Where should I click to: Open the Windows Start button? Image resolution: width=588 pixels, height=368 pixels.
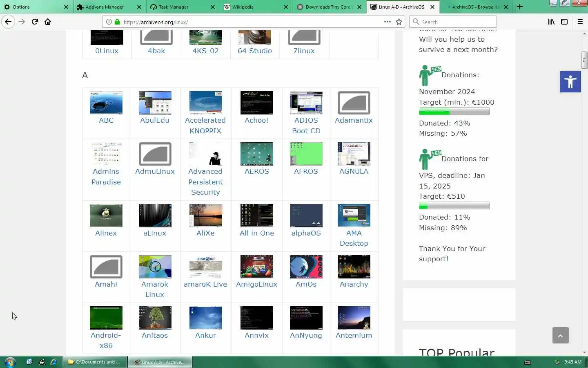tap(10, 362)
